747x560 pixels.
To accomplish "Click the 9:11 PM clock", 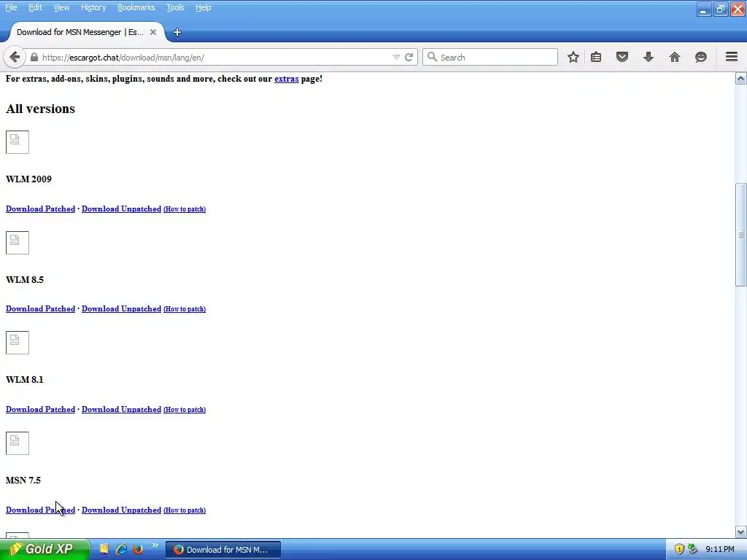I will 720,549.
